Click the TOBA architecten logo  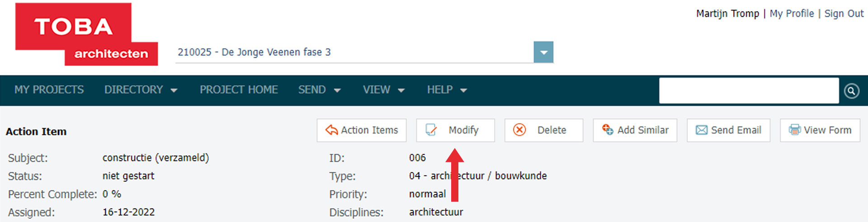86,35
